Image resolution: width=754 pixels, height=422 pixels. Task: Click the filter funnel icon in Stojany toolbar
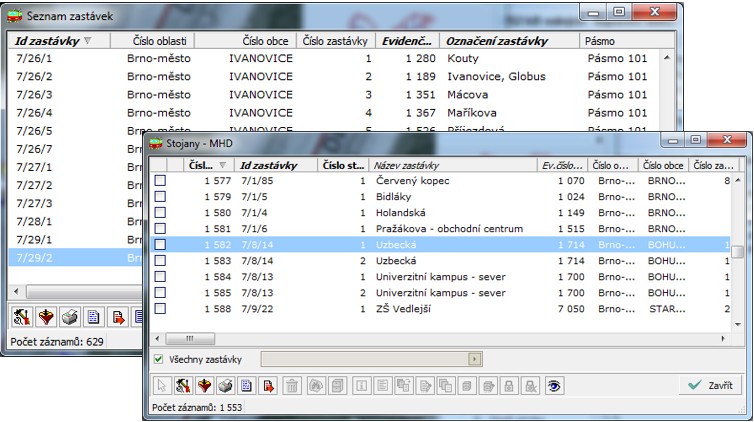205,385
